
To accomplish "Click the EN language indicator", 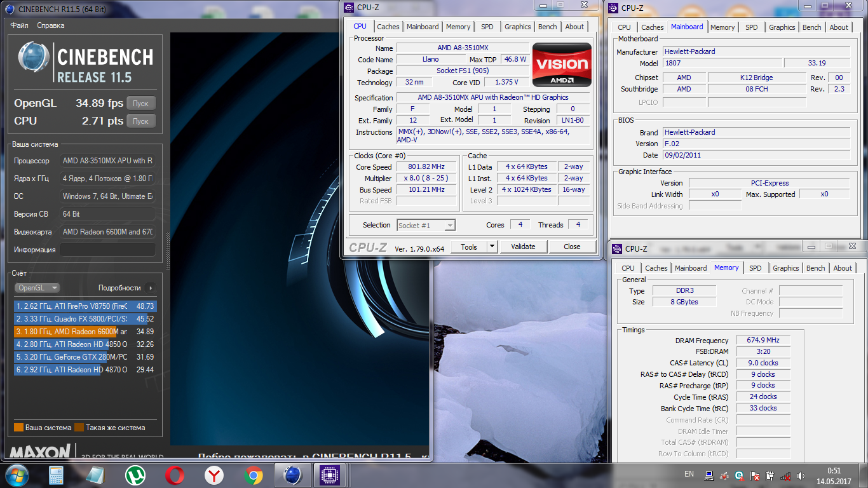I will pyautogui.click(x=689, y=474).
